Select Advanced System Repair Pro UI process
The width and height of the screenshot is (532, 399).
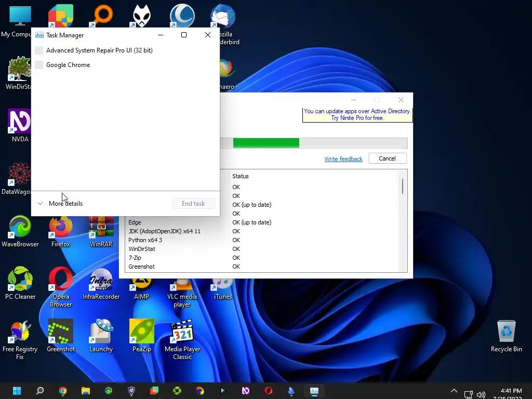[125, 50]
